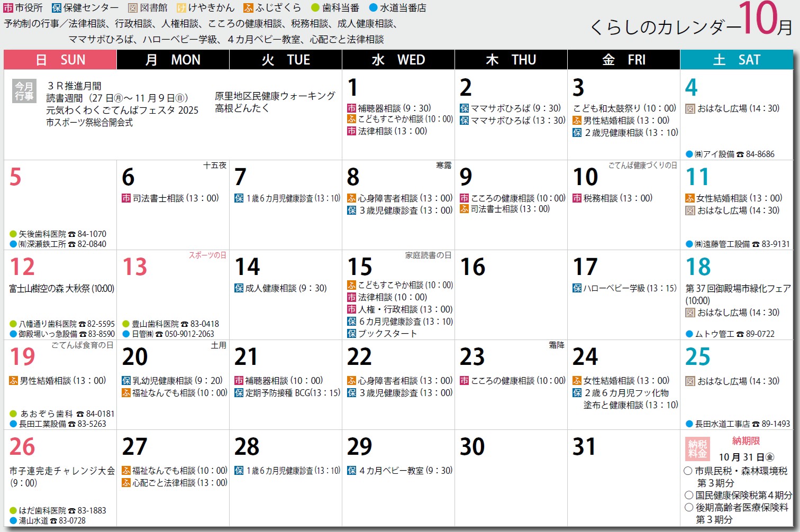Select the 後期高齢者医療保険料 circle

click(689, 507)
